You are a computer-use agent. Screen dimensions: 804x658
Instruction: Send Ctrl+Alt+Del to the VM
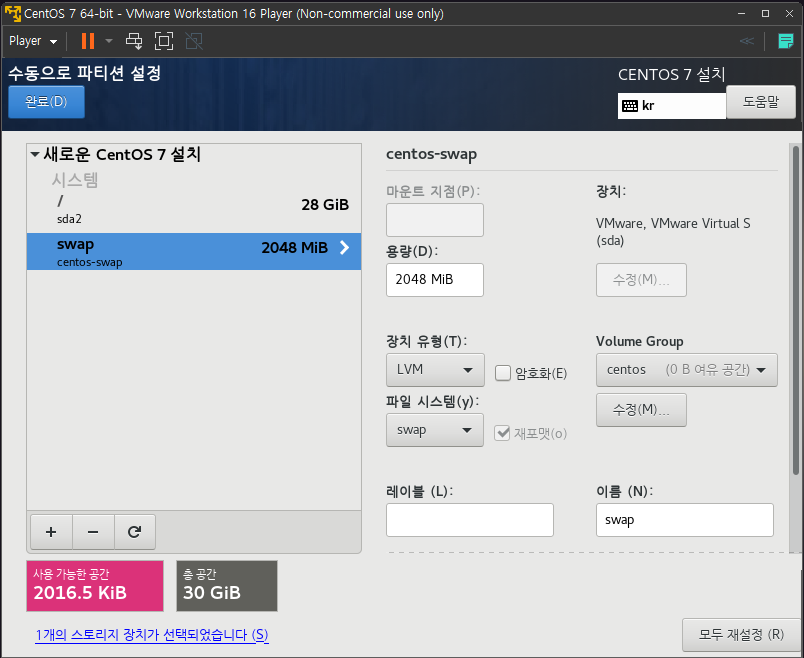pos(134,41)
